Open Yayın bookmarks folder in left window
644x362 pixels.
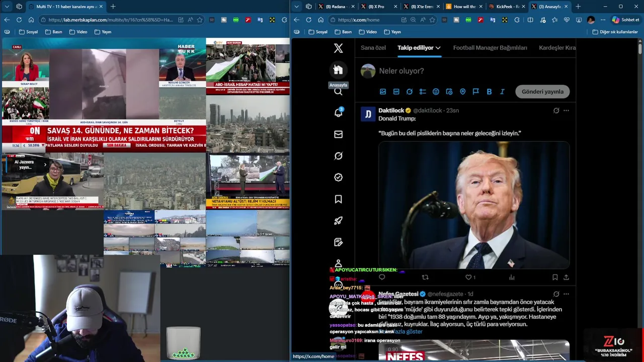(x=102, y=32)
